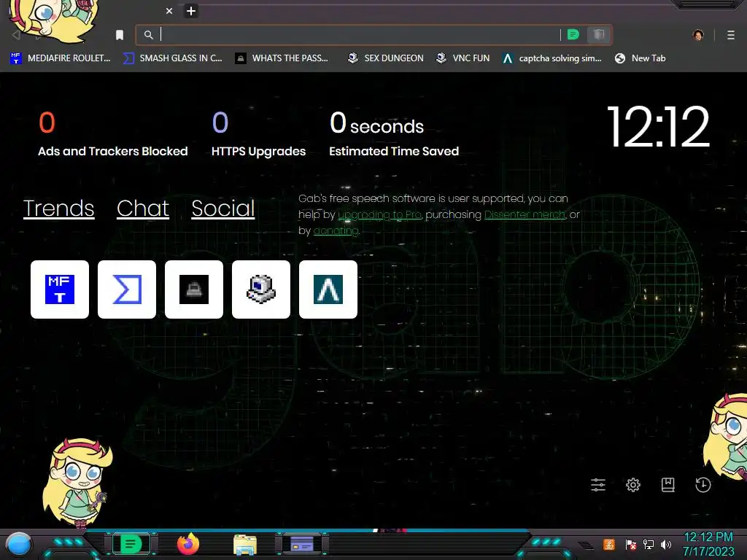The width and height of the screenshot is (747, 560).
Task: Click the donating link
Action: click(336, 231)
